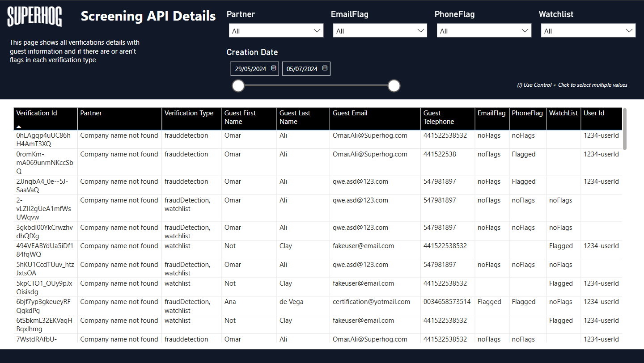Select the 05/07/2024 end date field
The height and width of the screenshot is (363, 644).
point(302,69)
